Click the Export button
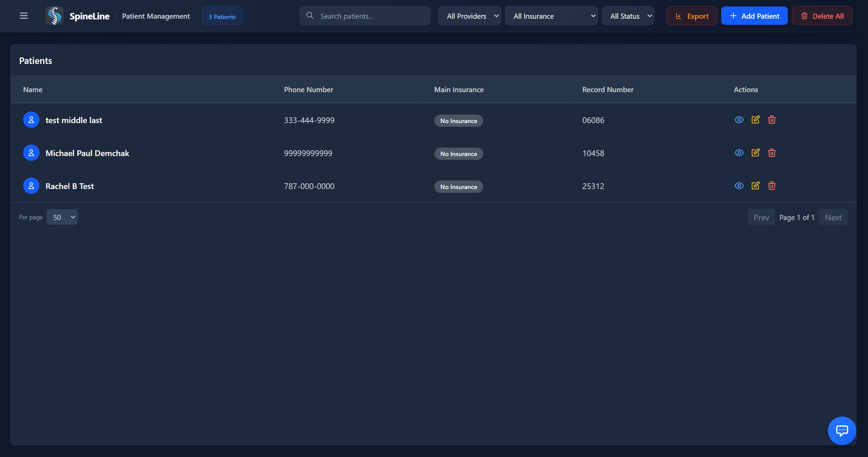 (x=691, y=16)
